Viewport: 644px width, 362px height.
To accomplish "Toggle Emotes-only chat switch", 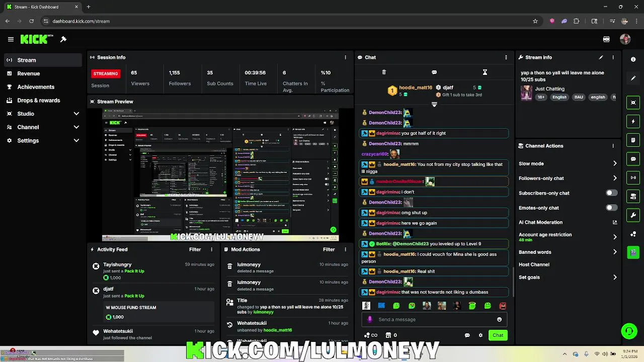I will click(x=611, y=208).
